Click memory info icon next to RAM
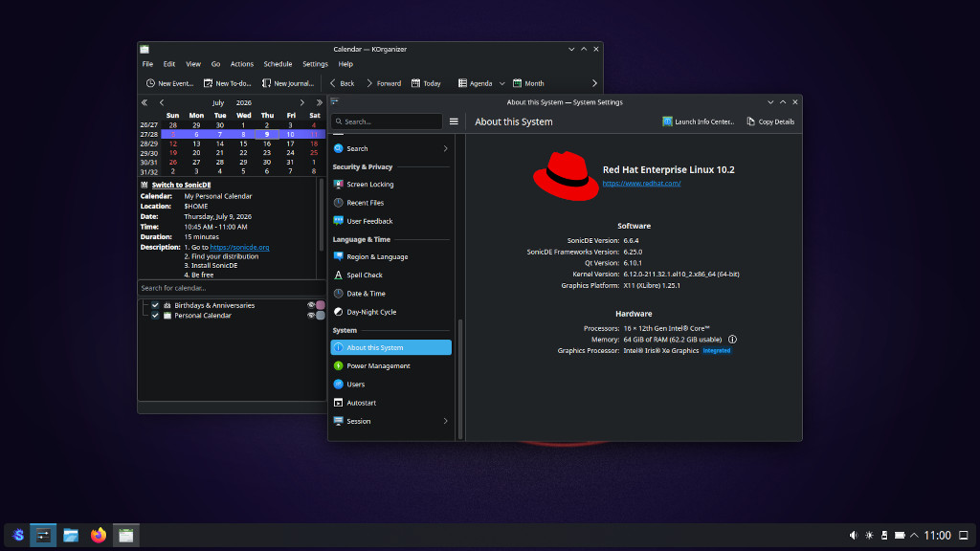Screen dimensions: 980x551 pyautogui.click(x=732, y=340)
